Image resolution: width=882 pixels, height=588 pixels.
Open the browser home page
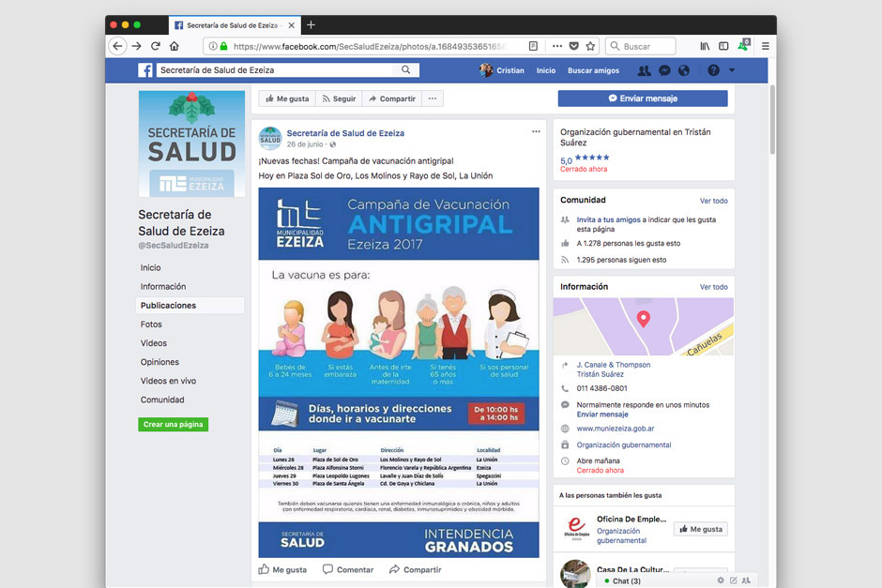[x=175, y=46]
